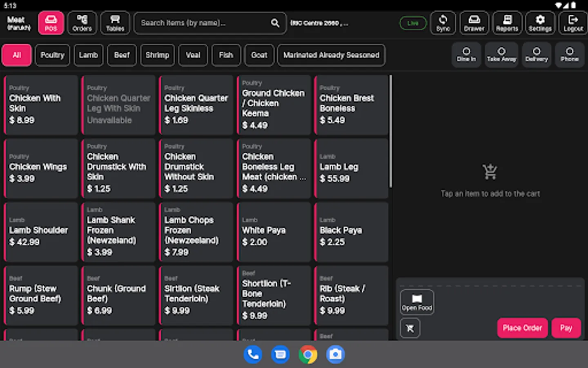Add Chicken Brest Boneless to cart
Screen dimensions: 588x368
[351, 105]
